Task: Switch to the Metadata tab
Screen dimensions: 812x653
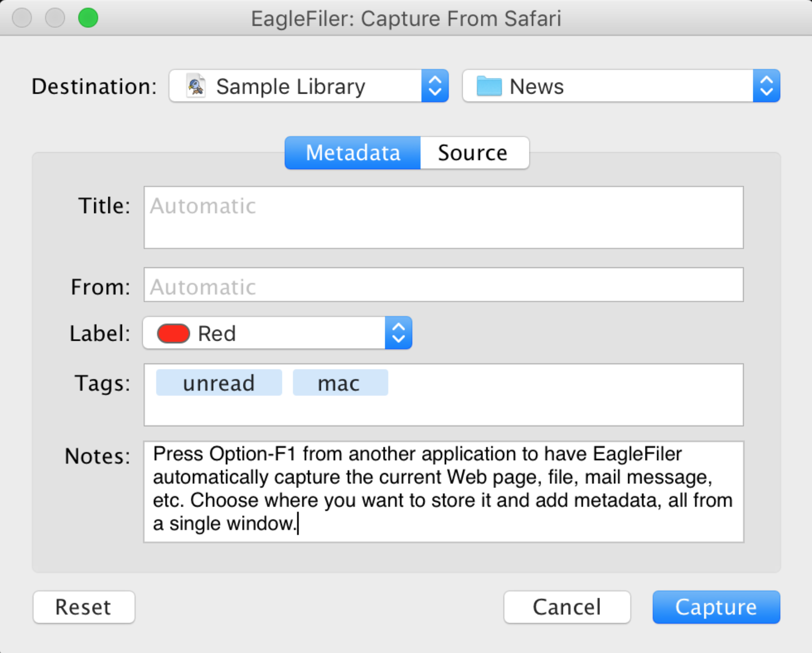Action: [x=352, y=153]
